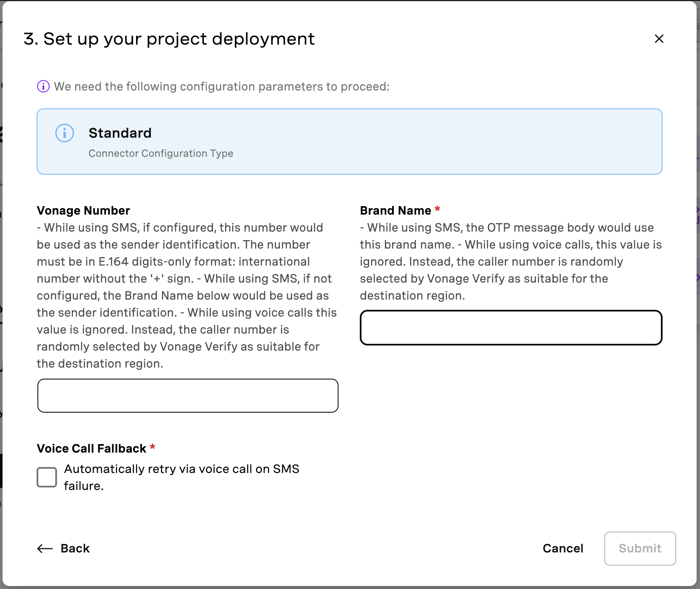Viewport: 700px width, 589px height.
Task: Focus the Brand Name input field
Action: [x=511, y=328]
